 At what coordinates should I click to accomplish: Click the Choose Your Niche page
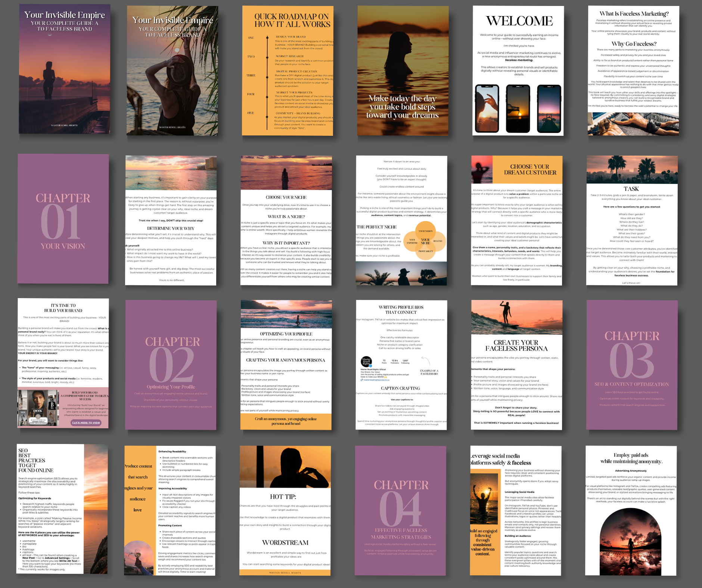click(286, 220)
